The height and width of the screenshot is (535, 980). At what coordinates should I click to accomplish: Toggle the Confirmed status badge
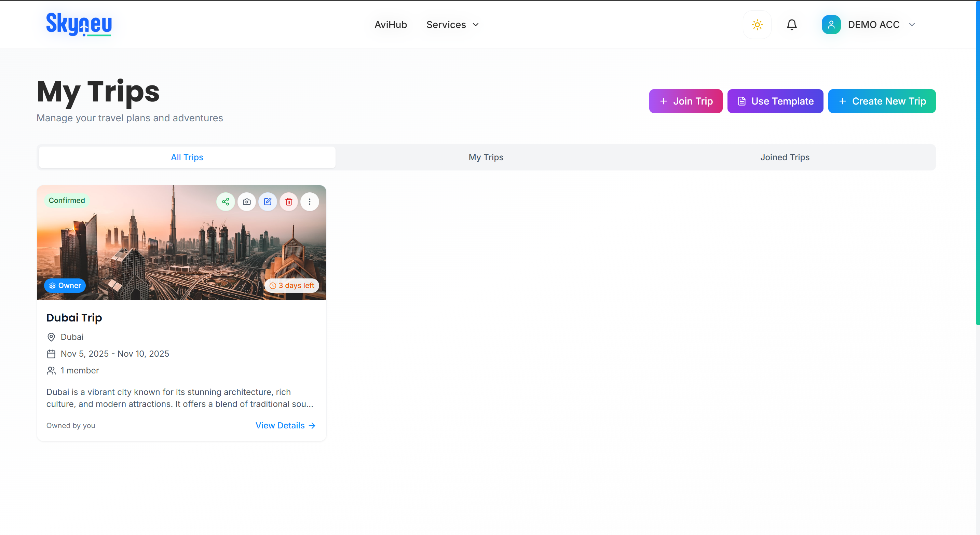pos(67,200)
